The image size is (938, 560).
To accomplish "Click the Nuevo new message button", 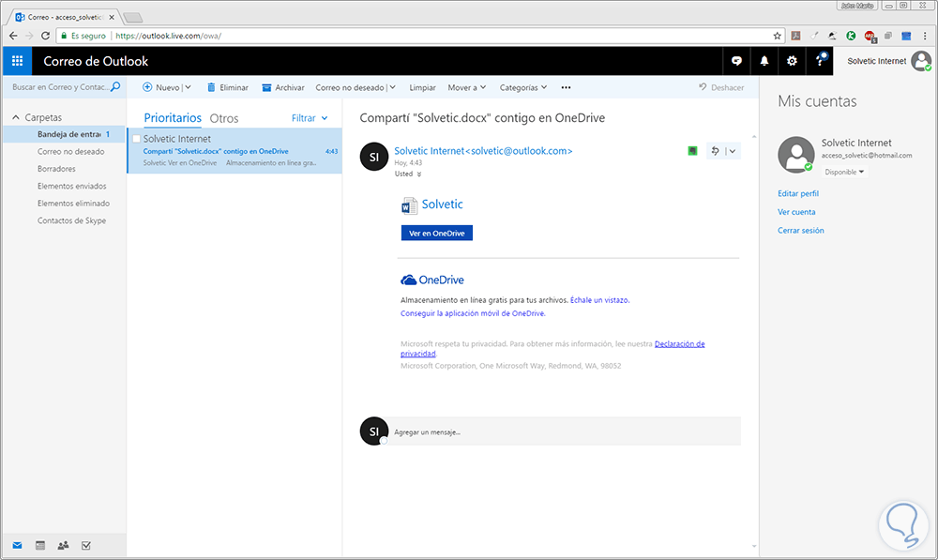I will tap(161, 87).
